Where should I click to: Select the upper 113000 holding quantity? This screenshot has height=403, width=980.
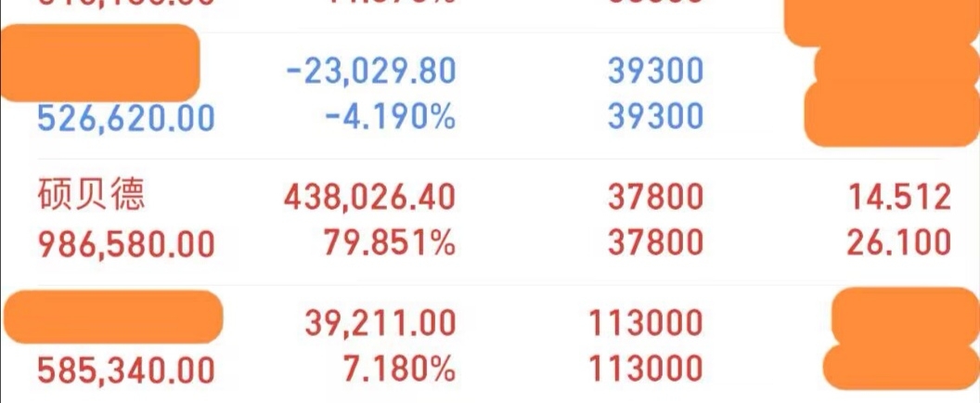[x=646, y=323]
